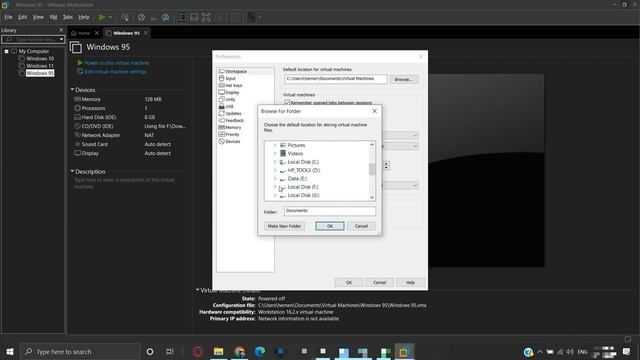Click the thumbnail bar toolbar icon

194,17
